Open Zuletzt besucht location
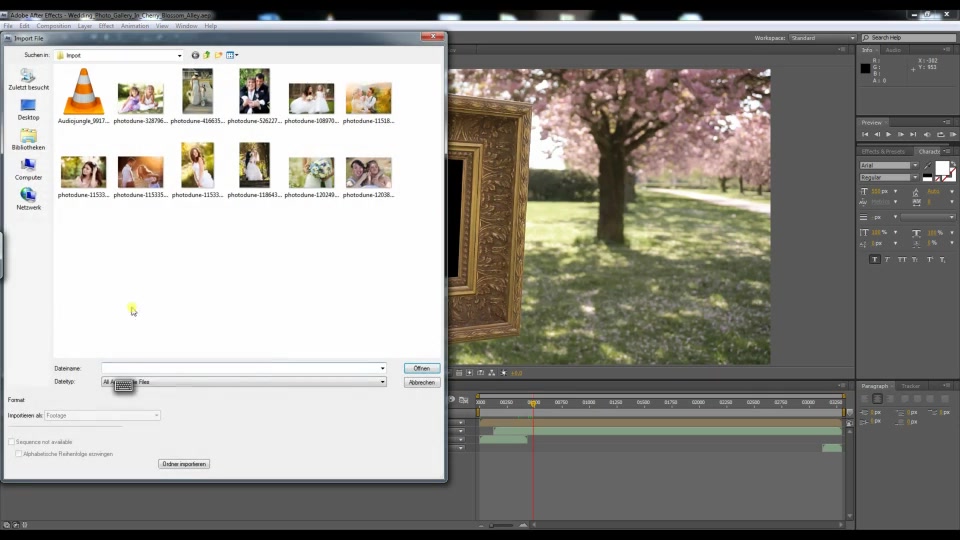This screenshot has width=960, height=540. [x=28, y=79]
